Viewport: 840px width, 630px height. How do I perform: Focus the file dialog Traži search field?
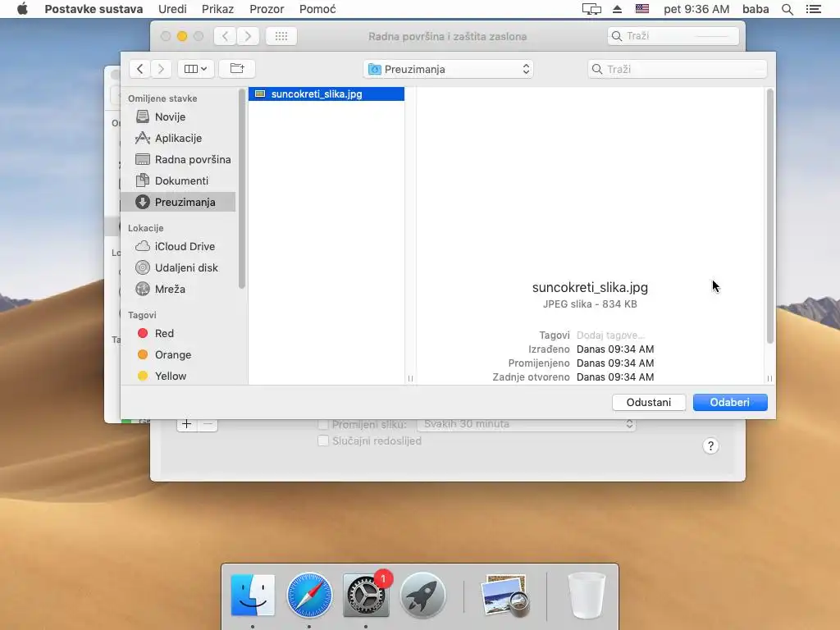point(677,69)
